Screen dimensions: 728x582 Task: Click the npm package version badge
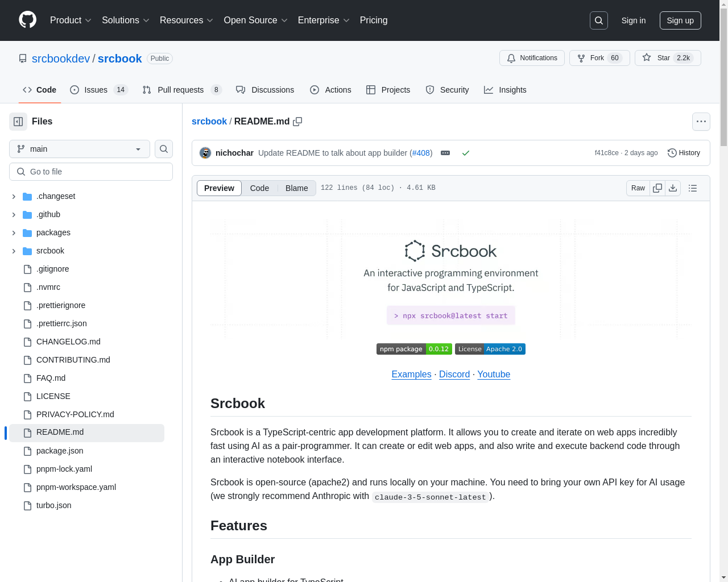pyautogui.click(x=414, y=349)
